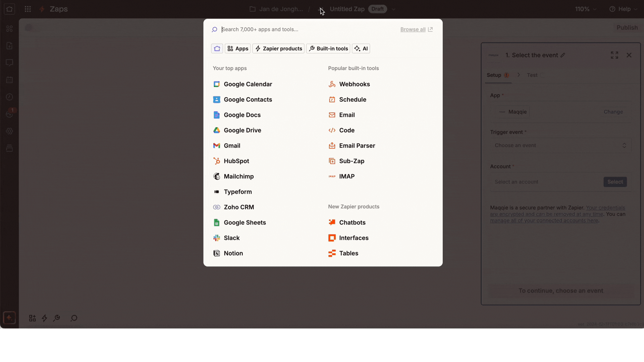Viewport: 644px width, 362px height.
Task: Expand the Choose an event dropdown
Action: 560,145
